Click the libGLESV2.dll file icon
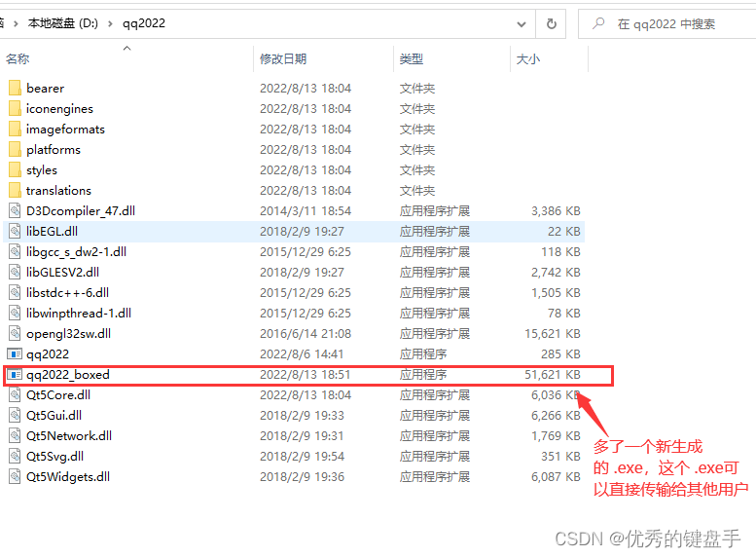 coord(15,273)
